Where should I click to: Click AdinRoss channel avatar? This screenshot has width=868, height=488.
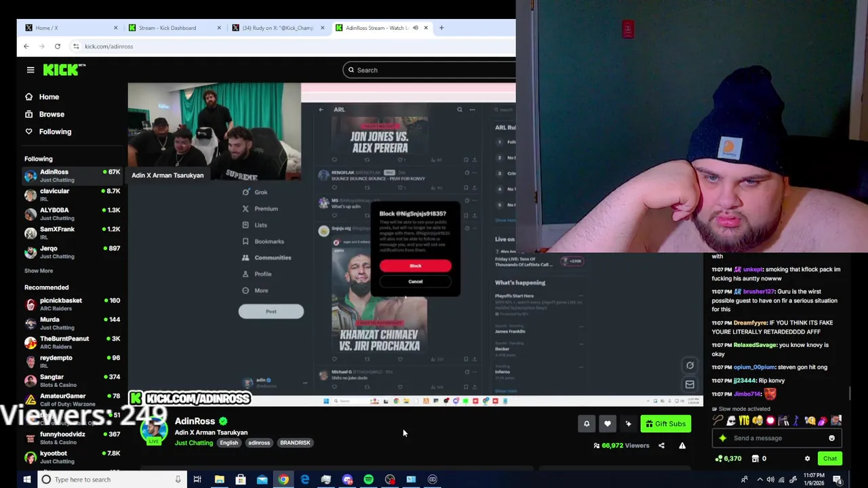tap(154, 431)
